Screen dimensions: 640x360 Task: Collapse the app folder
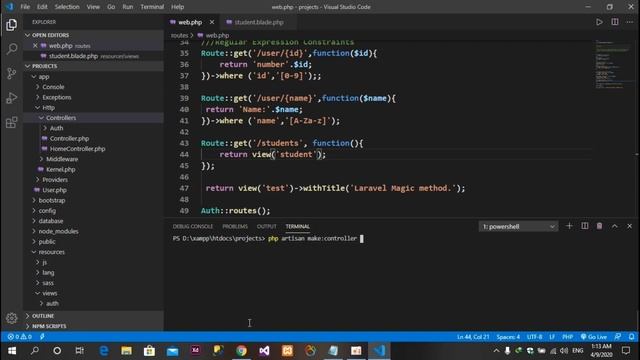[x=93, y=77]
